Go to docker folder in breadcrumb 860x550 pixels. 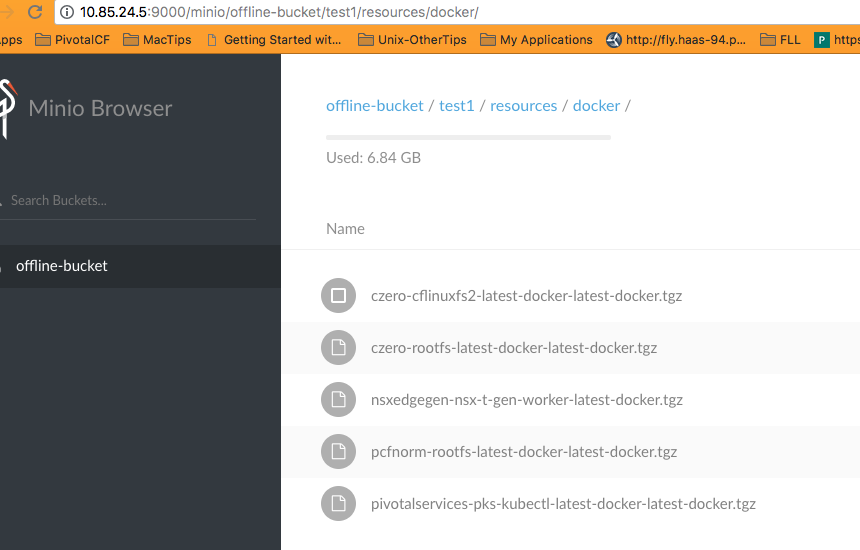(596, 105)
